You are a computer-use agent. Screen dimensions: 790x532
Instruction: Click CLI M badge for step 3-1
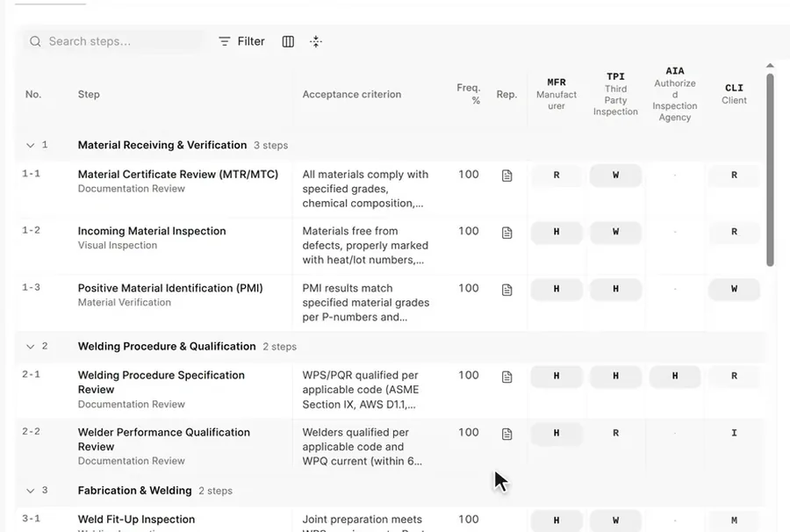734,521
